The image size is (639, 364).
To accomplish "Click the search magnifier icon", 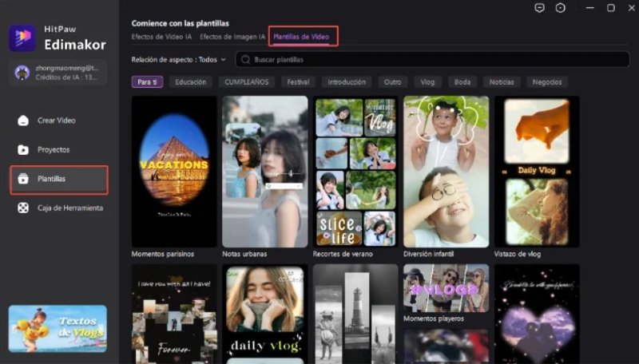I will (245, 60).
